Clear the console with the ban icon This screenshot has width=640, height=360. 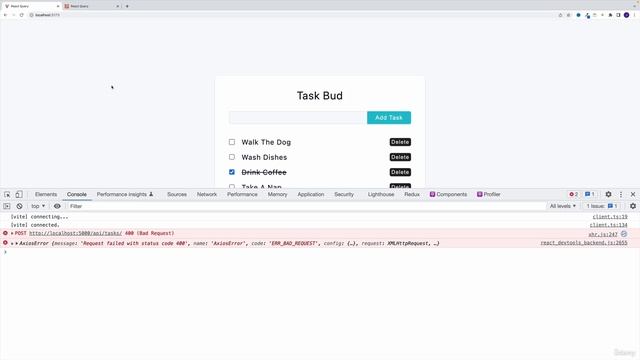pos(19,206)
